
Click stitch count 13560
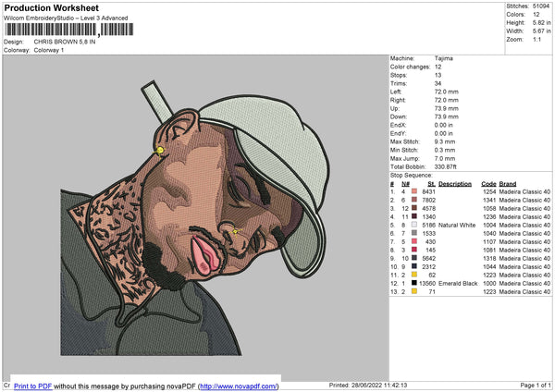(x=427, y=284)
